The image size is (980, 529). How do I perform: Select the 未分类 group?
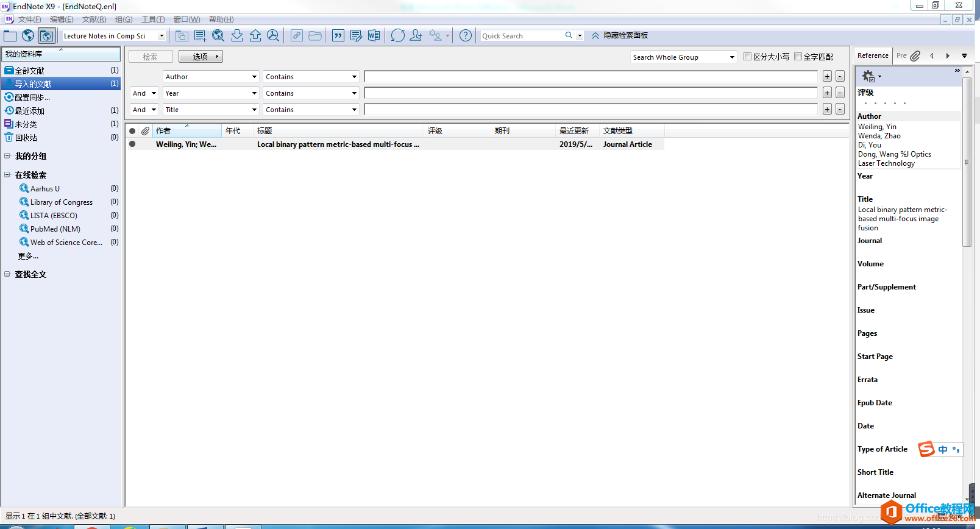(x=61, y=124)
